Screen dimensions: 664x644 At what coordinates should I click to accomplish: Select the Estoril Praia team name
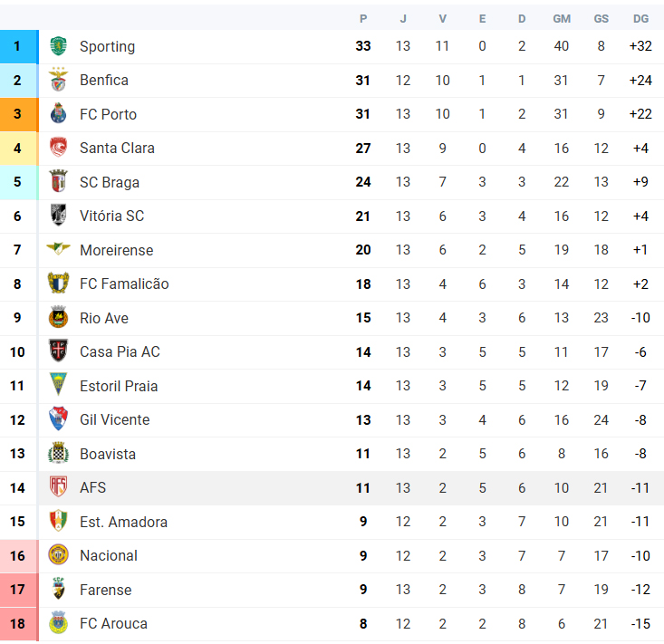coord(119,386)
